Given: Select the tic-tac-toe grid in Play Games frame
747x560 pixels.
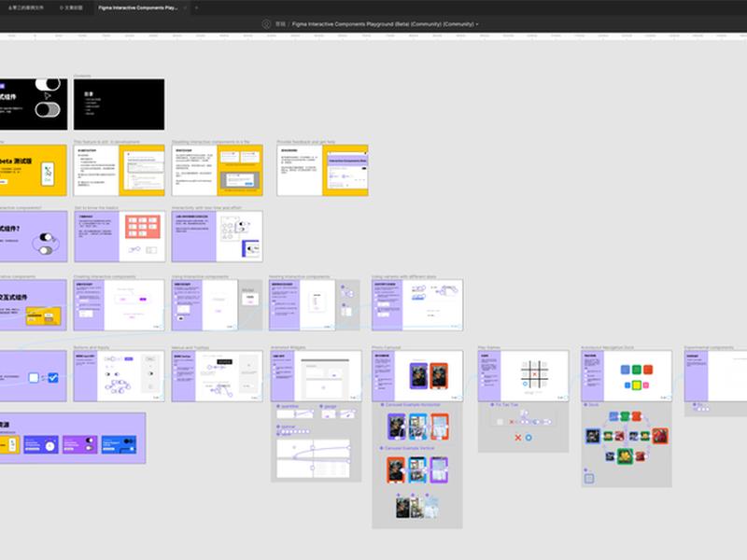Looking at the screenshot, I should (534, 374).
